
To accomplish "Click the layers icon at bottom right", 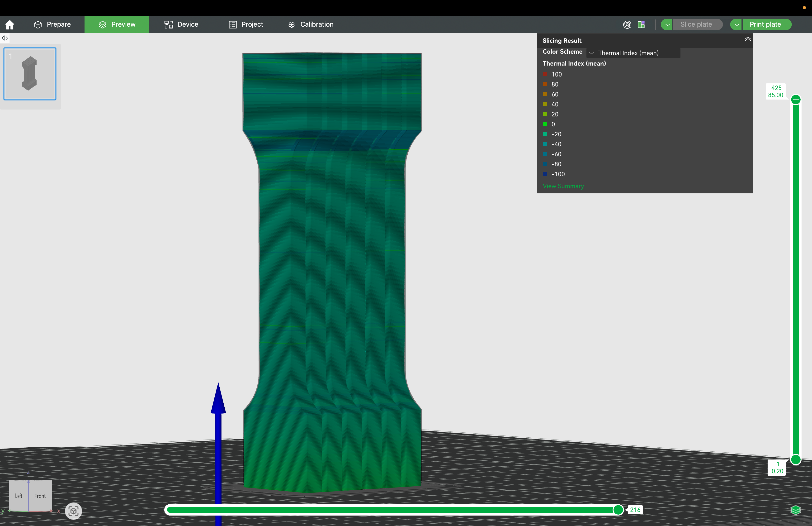I will coord(796,510).
